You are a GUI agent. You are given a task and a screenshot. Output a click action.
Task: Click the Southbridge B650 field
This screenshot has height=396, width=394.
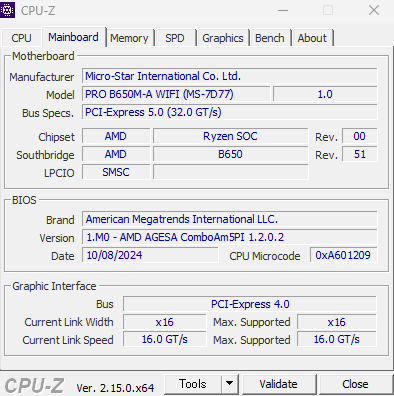click(230, 154)
